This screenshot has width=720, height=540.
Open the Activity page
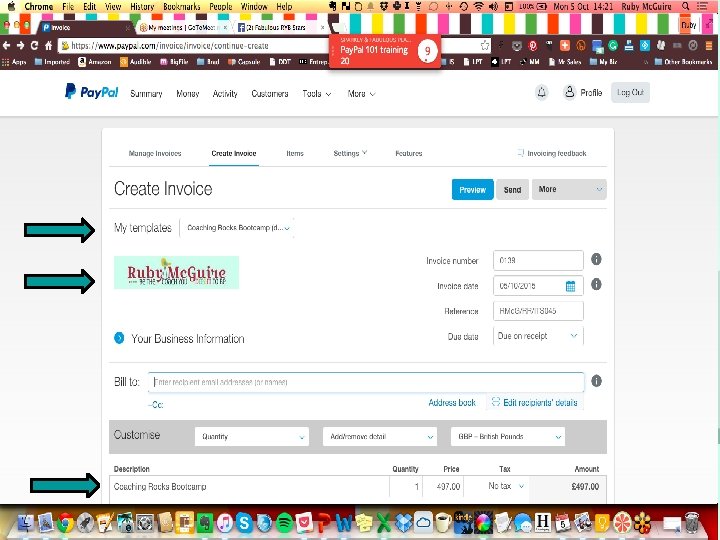click(x=225, y=94)
